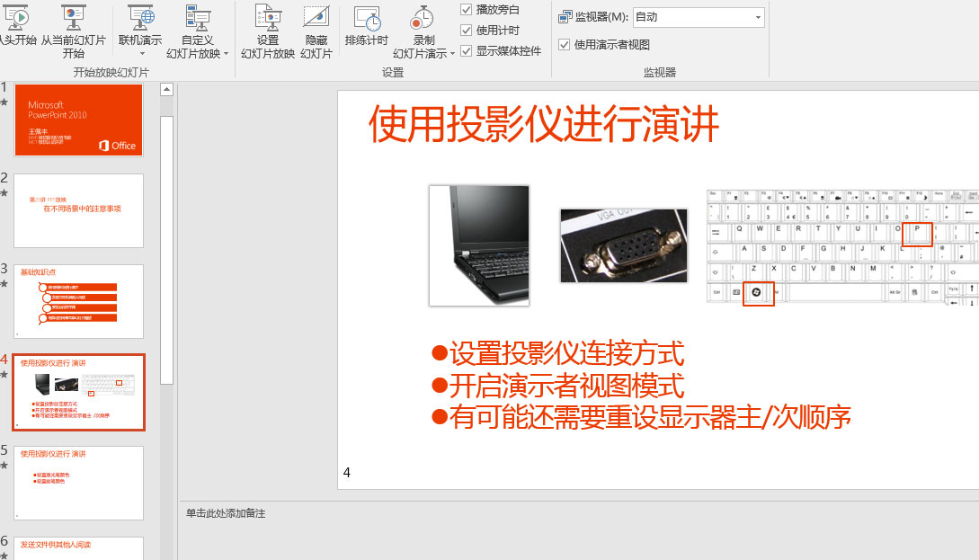This screenshot has height=560, width=979.
Task: Click the slide number 4 on slide
Action: pyautogui.click(x=346, y=473)
